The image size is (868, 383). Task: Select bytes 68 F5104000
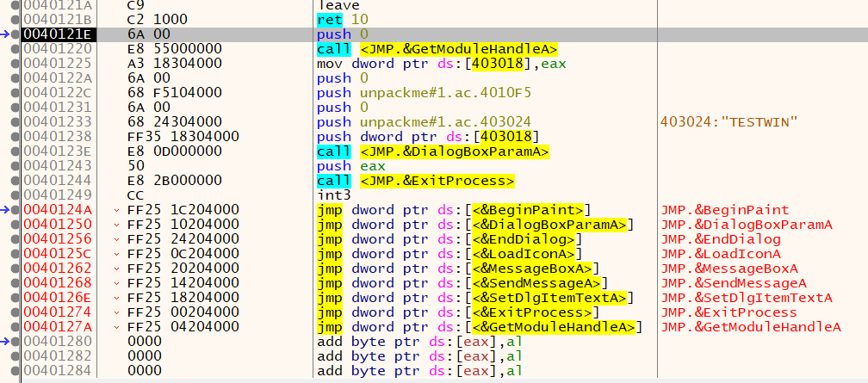(175, 93)
